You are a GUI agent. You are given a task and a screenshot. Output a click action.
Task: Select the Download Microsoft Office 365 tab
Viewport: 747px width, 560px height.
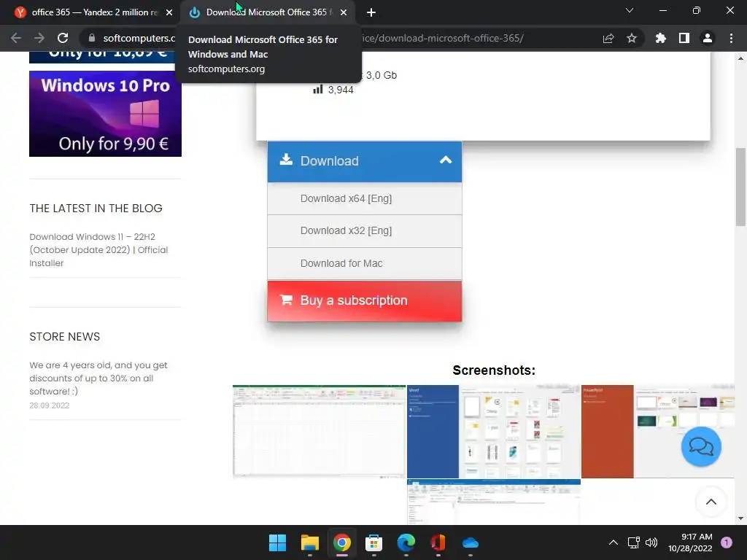[267, 12]
